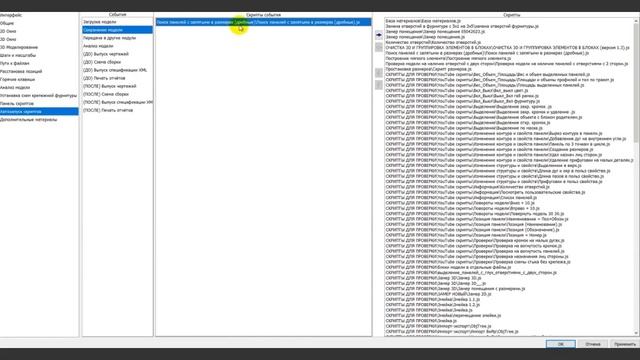Select '(ПОСЛЕ) Выпуск спецификации XML' event

[x=118, y=102]
